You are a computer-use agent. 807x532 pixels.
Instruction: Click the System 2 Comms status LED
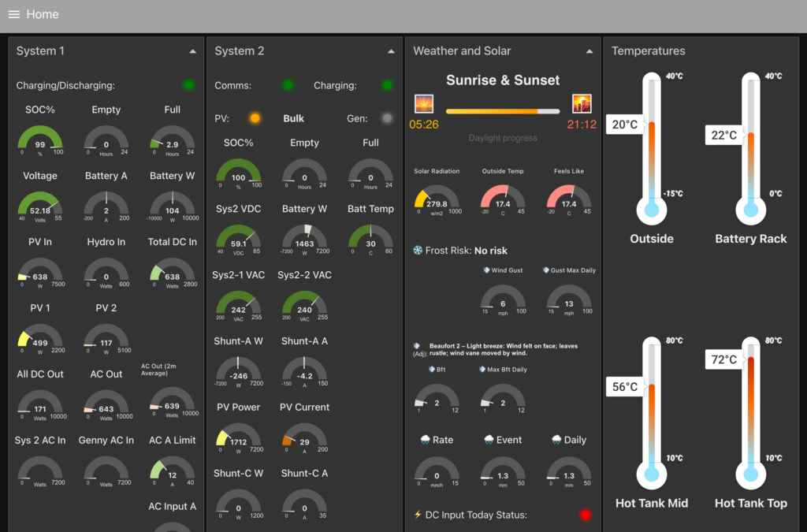point(288,85)
